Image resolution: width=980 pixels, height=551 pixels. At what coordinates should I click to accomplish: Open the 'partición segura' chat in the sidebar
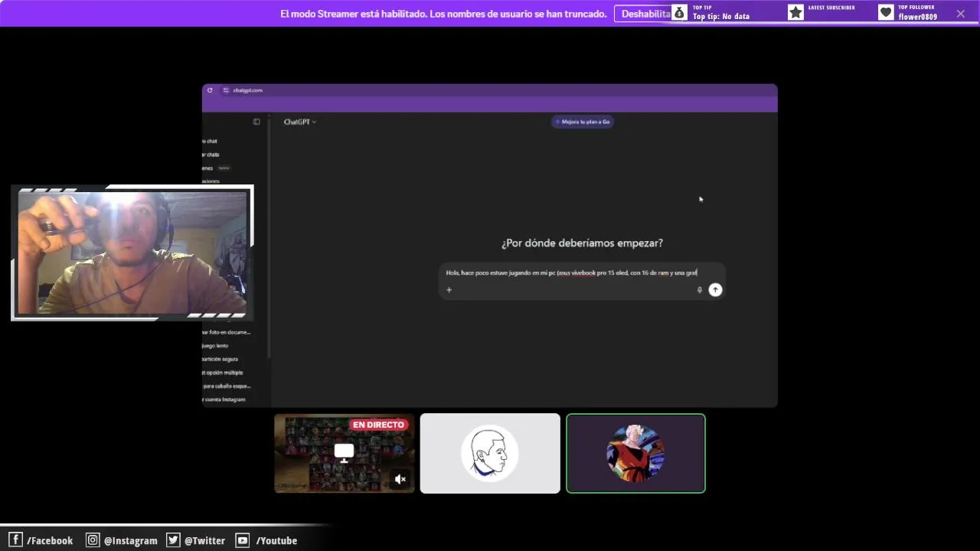(220, 359)
